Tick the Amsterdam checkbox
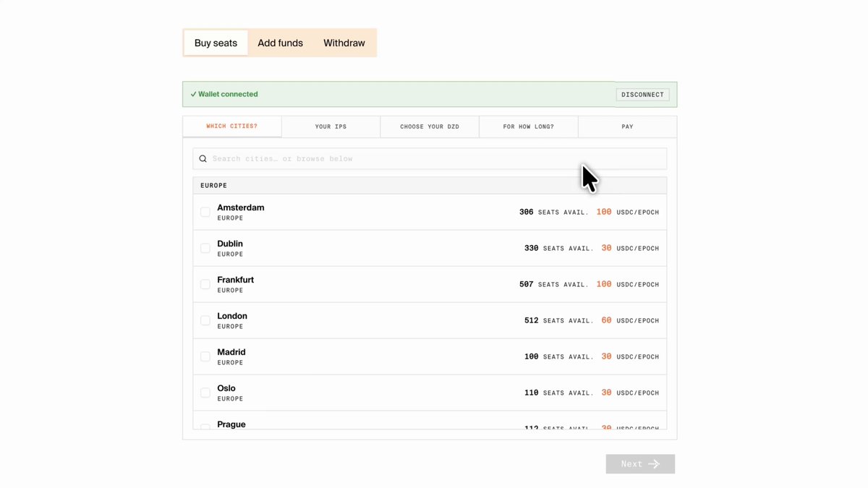This screenshot has height=488, width=868. [x=205, y=212]
